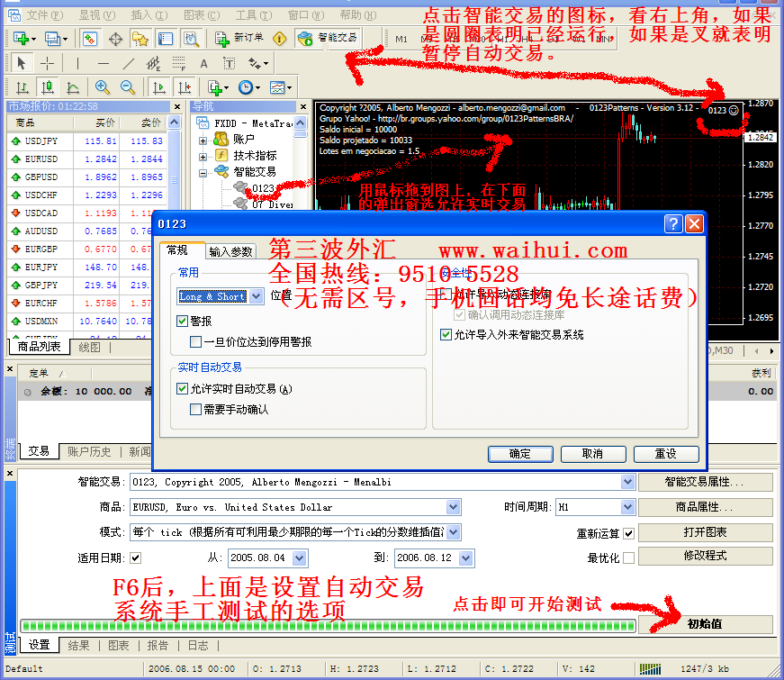This screenshot has height=680, width=784.
Task: Toggle the Strategy Tester icon
Action: pyautogui.click(x=191, y=39)
